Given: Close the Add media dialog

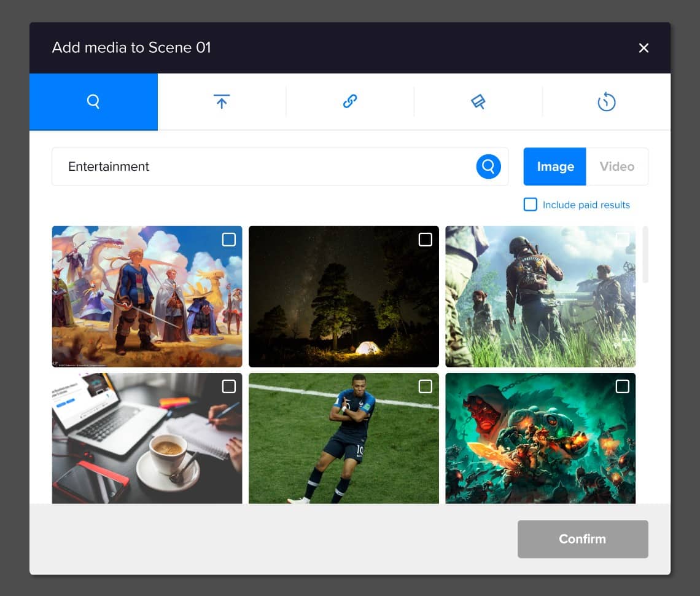Looking at the screenshot, I should coord(644,48).
